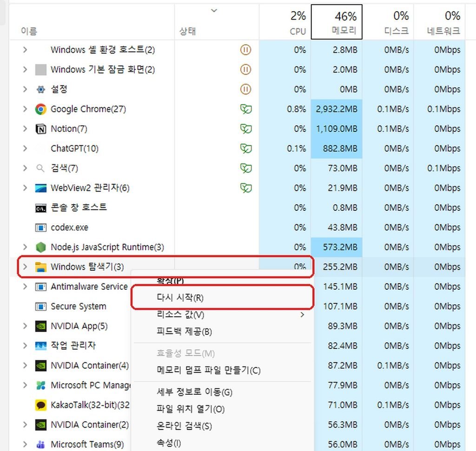
Task: Expand the Notion(7) process group
Action: [25, 129]
